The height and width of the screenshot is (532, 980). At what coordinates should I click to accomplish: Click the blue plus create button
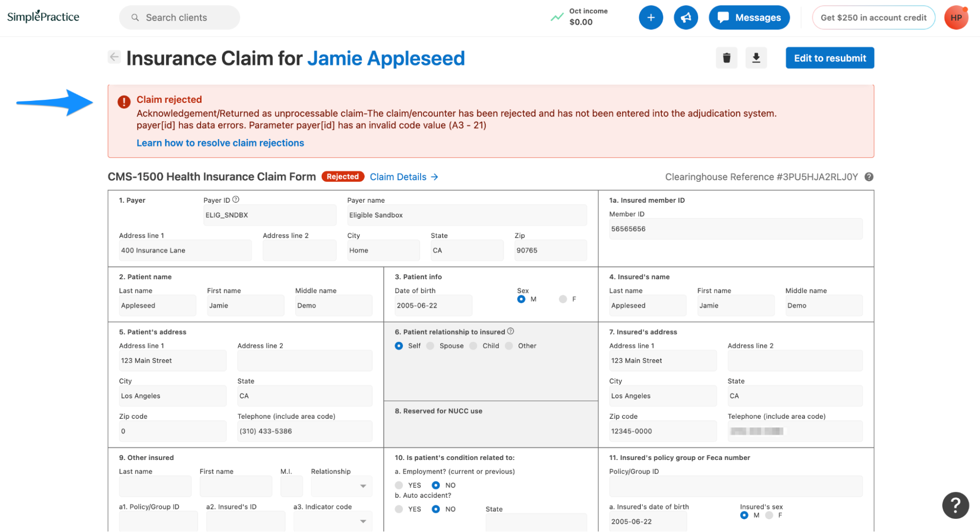[651, 18]
